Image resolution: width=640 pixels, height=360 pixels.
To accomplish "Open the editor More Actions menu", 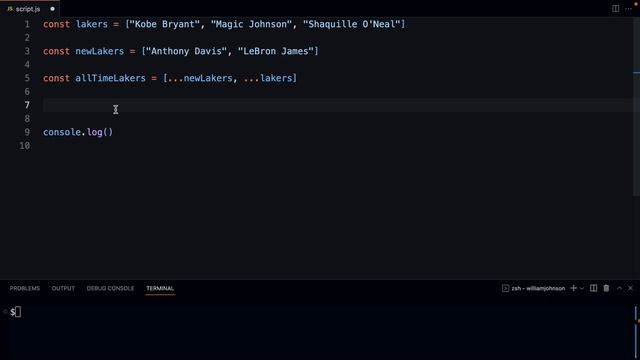I will click(x=629, y=9).
